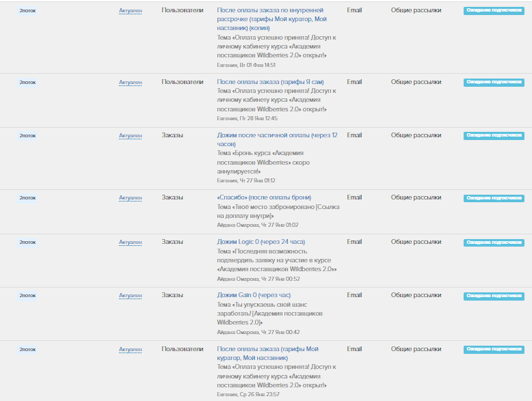Screen dimensions: 532x401
Task: Expand "Актуален" status in the (копия) row
Action: tap(130, 11)
